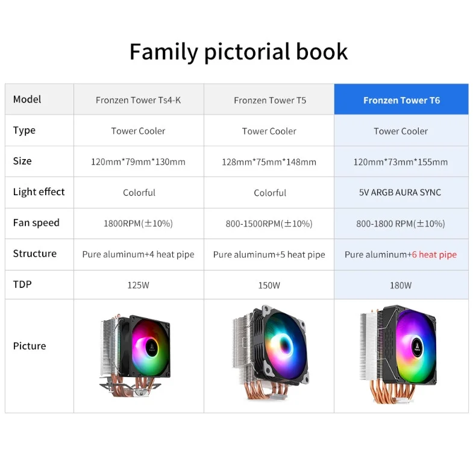Select the Fronzen Tower Ts4-K column header
The height and width of the screenshot is (450, 476).
(139, 100)
